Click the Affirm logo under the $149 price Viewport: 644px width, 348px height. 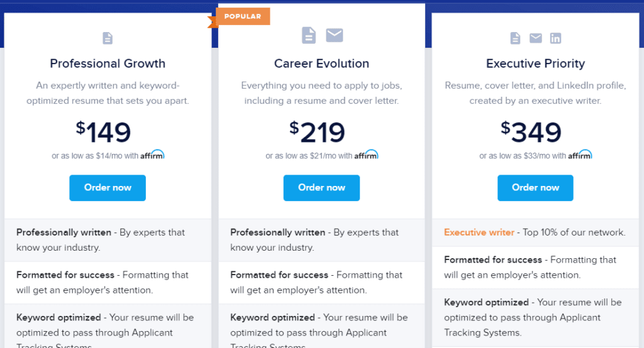click(152, 155)
